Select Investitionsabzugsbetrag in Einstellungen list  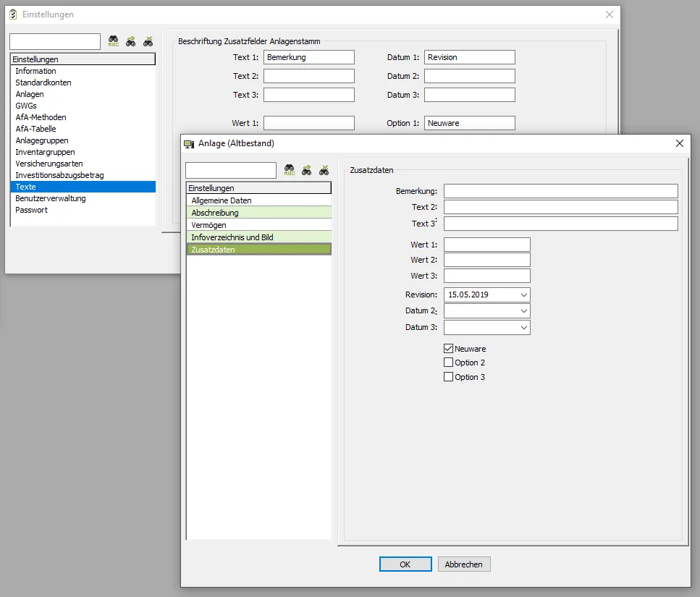coord(83,175)
